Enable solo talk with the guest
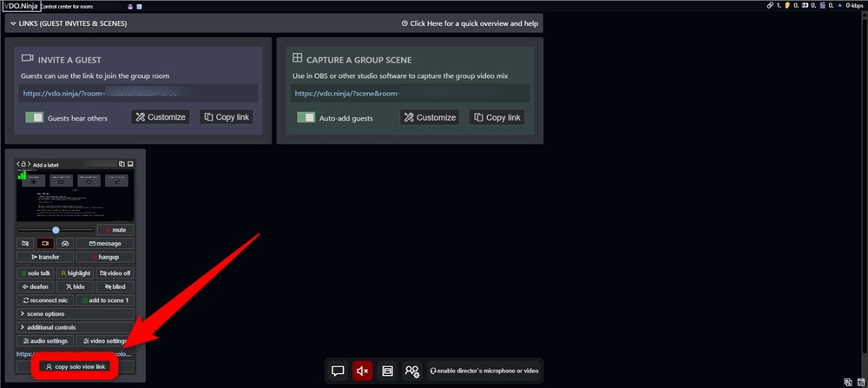 36,273
